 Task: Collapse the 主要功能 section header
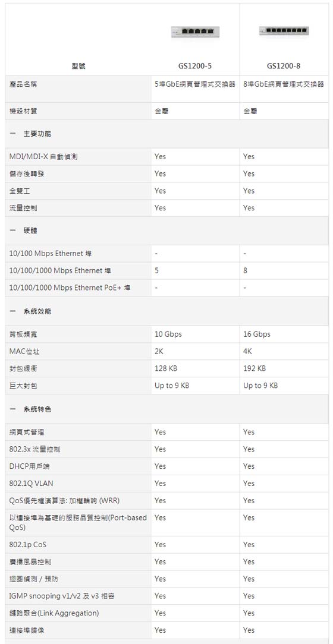pyautogui.click(x=166, y=134)
